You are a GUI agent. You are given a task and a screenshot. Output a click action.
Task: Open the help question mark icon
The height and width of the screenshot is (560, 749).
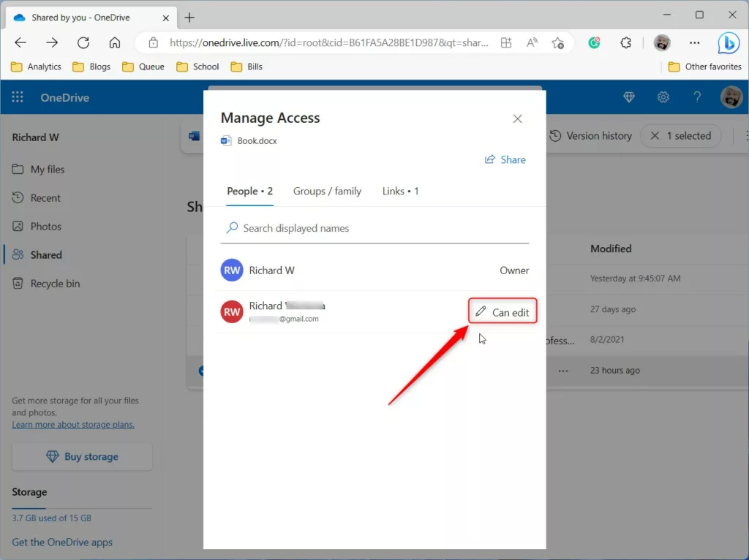697,97
